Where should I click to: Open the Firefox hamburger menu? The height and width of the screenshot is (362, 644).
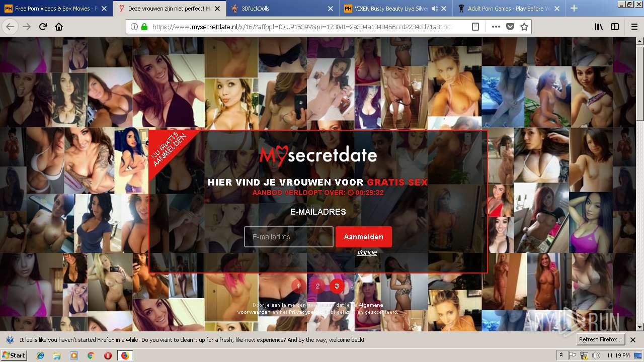634,27
